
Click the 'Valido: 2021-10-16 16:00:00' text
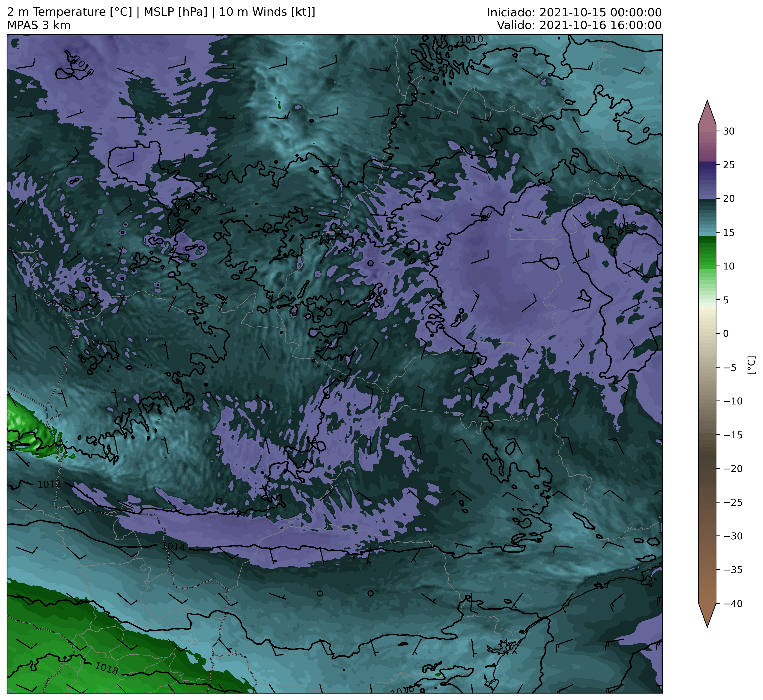point(579,25)
